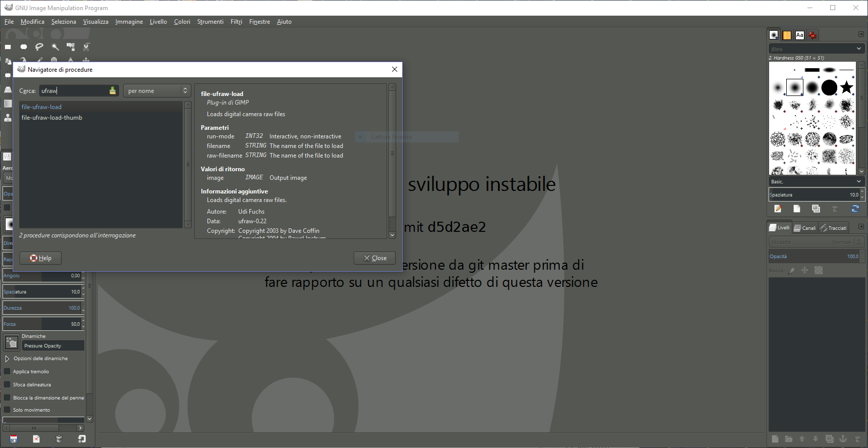Screen dimensions: 868x448
Task: Expand Opzioni delle dinamiche section
Action: coord(7,359)
